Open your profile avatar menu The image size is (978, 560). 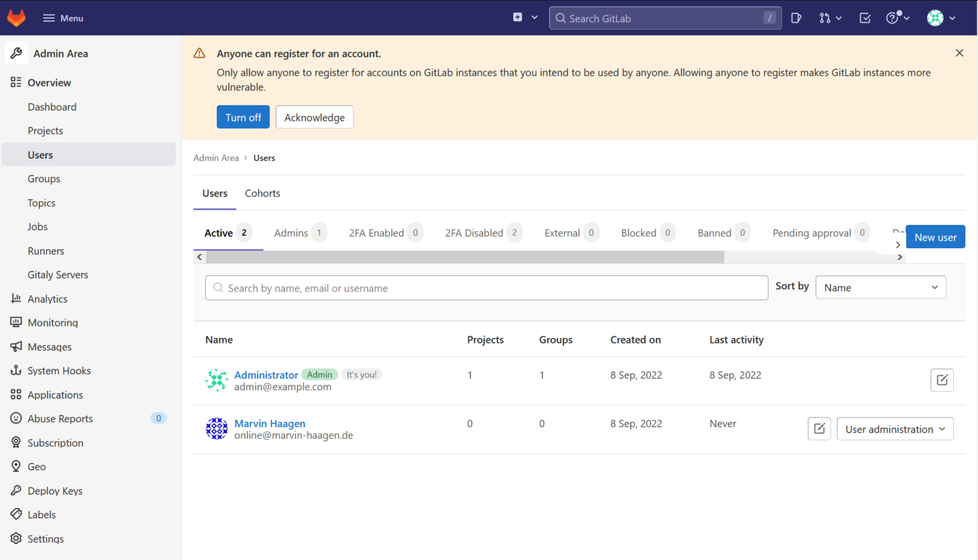click(936, 17)
